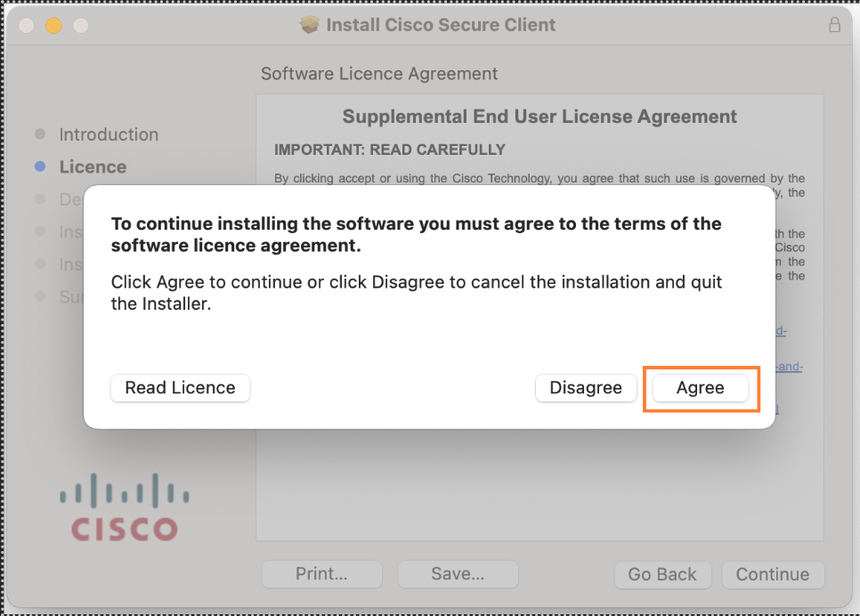Image resolution: width=860 pixels, height=616 pixels.
Task: Print the licence agreement
Action: pos(321,574)
